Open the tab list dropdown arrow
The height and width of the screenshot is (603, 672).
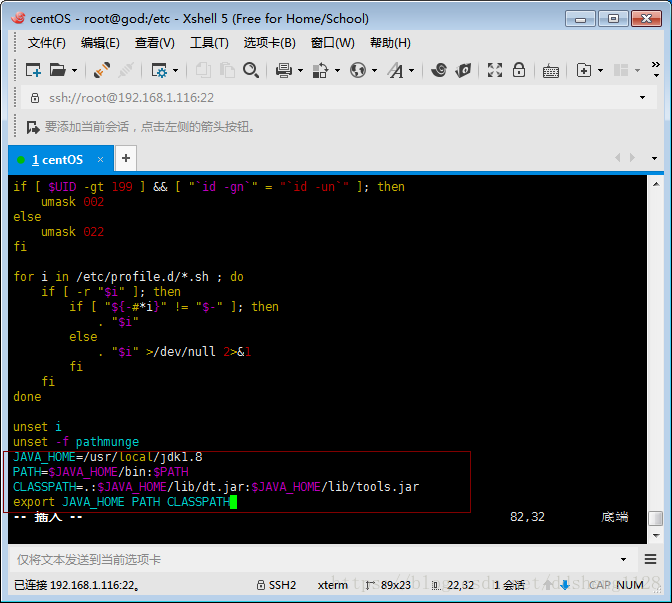(654, 159)
